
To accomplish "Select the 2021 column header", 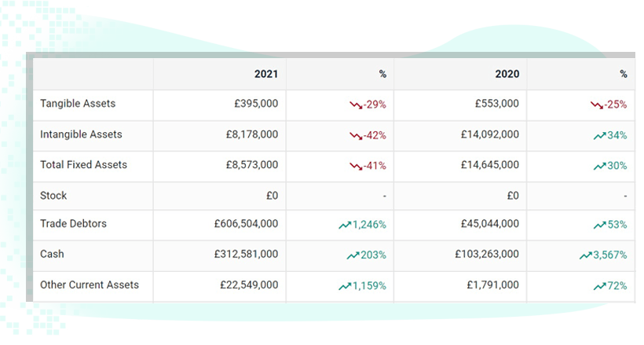I will 266,74.
